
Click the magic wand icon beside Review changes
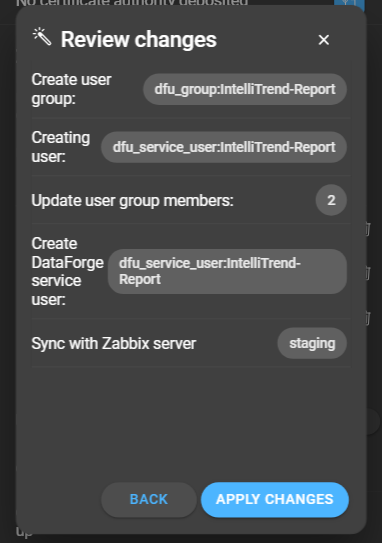pos(42,37)
